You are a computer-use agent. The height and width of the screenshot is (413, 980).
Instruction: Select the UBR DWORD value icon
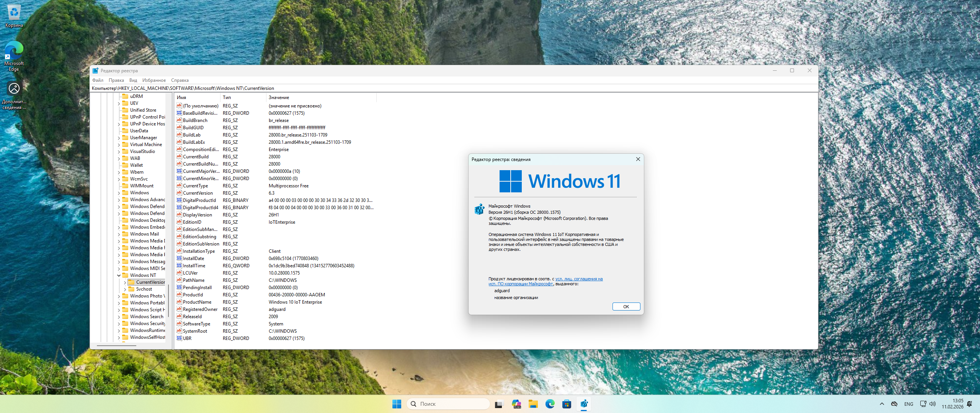[179, 338]
